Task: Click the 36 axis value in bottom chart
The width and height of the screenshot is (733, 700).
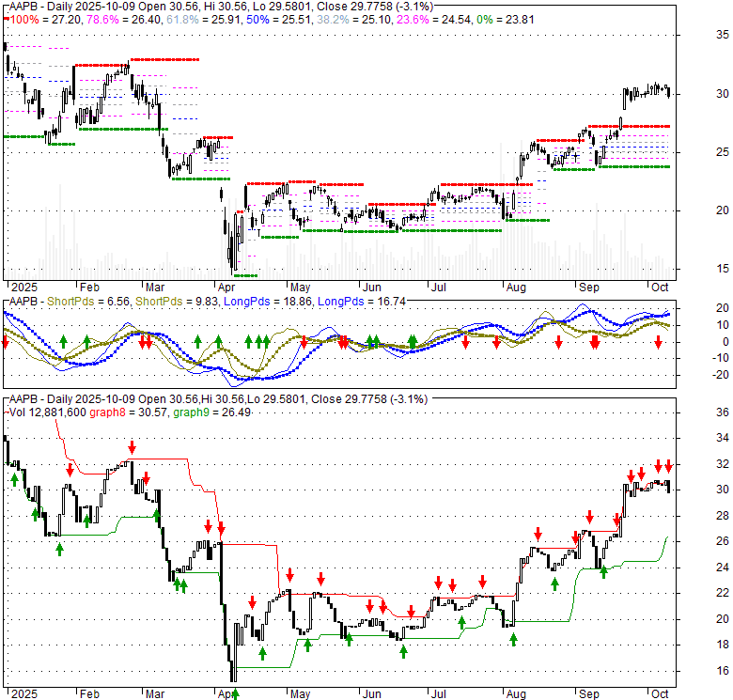Action: coord(723,412)
